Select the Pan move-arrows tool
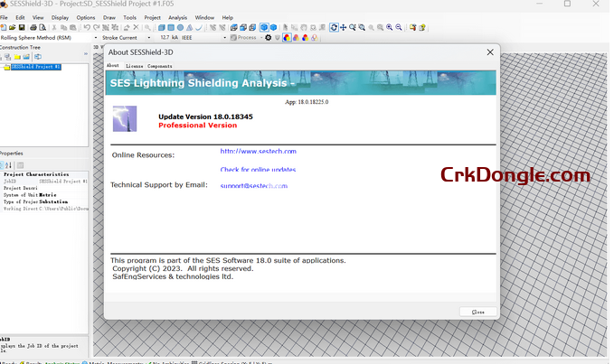Image resolution: width=614 pixels, height=364 pixels. click(x=344, y=28)
